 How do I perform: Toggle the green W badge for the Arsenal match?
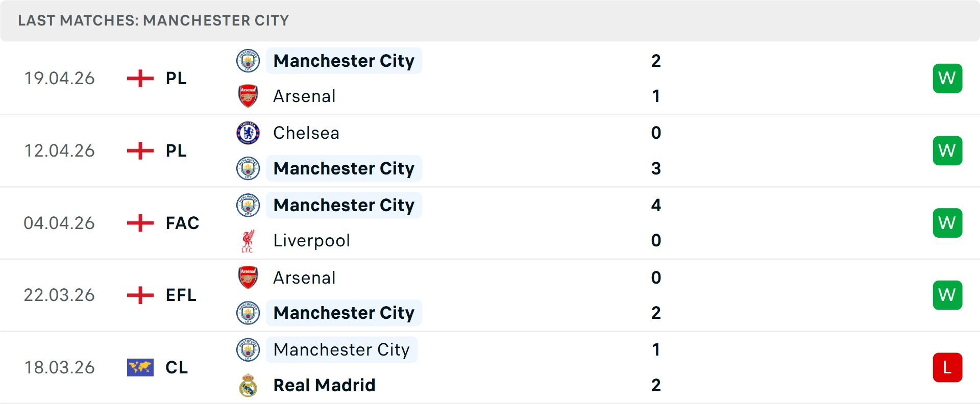point(947,78)
